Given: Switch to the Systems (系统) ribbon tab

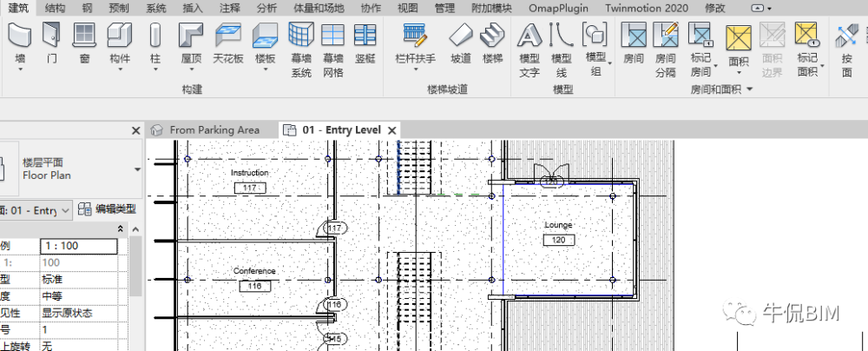Looking at the screenshot, I should (x=156, y=8).
